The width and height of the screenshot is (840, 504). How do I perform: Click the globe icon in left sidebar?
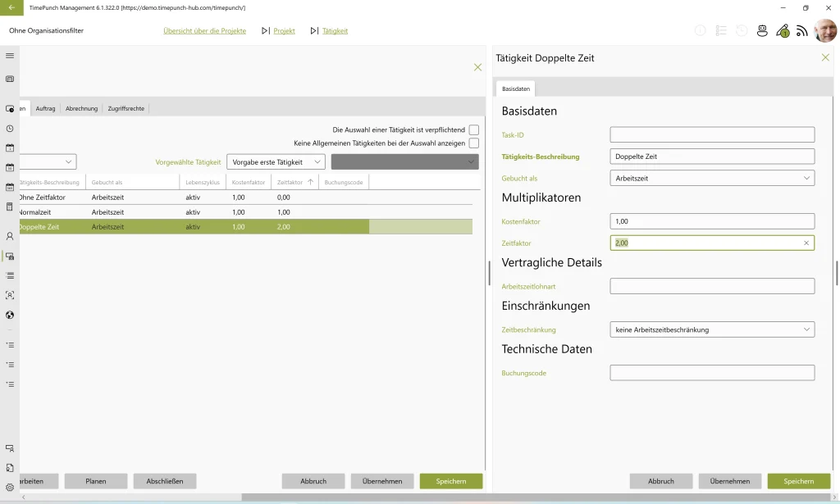coord(10,315)
